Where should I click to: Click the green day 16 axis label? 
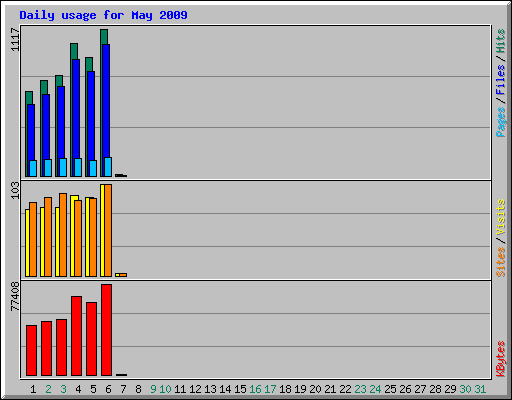pyautogui.click(x=255, y=389)
